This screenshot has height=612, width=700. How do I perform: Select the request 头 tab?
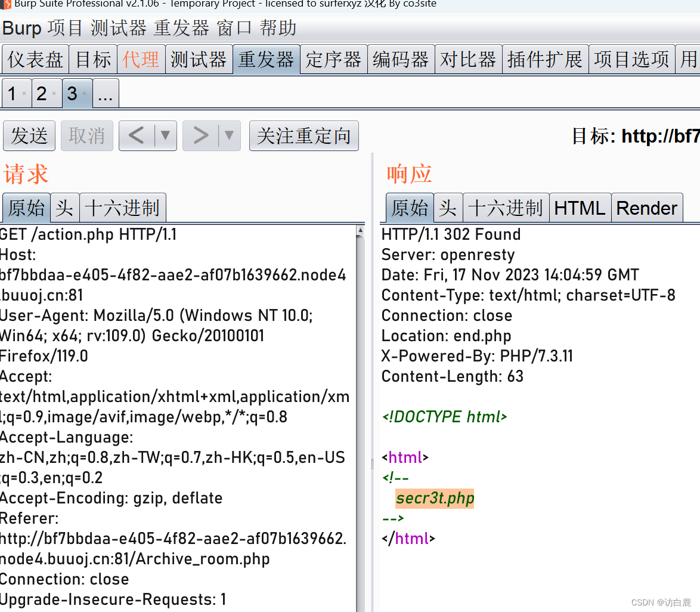pyautogui.click(x=65, y=208)
